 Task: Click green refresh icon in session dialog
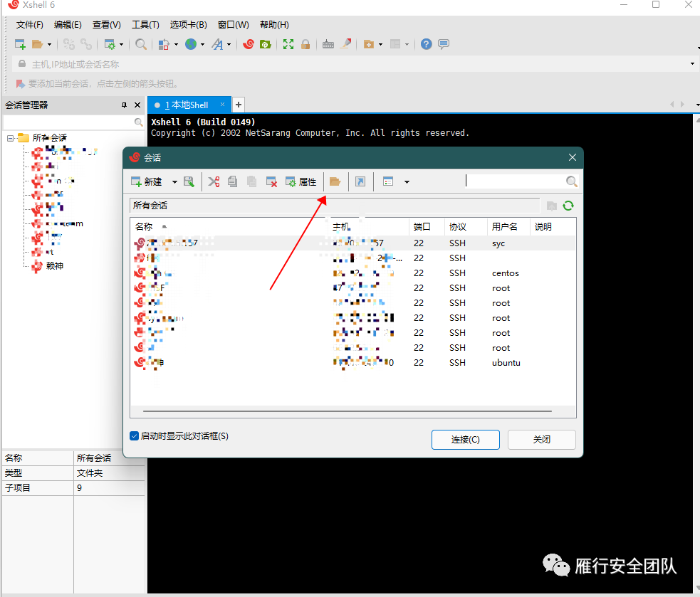(x=568, y=206)
